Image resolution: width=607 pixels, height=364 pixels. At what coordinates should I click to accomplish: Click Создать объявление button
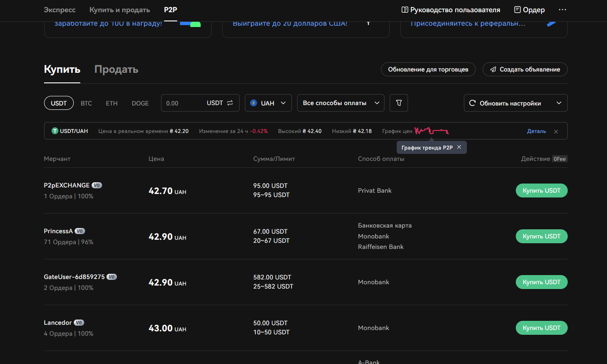525,69
